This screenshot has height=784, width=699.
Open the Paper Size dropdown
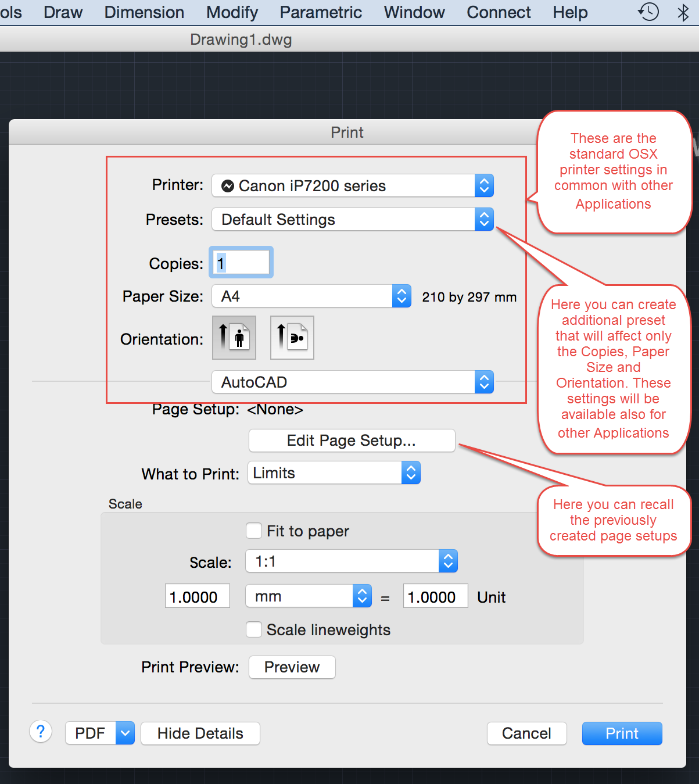point(401,296)
